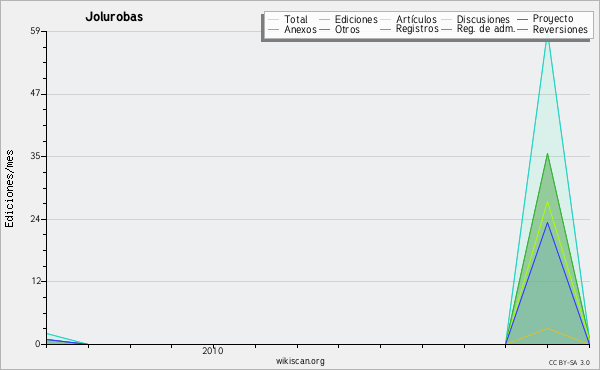Screen dimensions: 600x370
Task: Click the red Reversiones legend color line
Action: click(x=522, y=29)
